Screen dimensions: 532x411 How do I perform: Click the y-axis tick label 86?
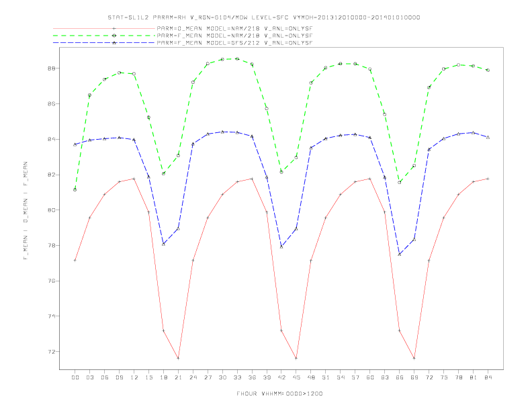coord(52,104)
